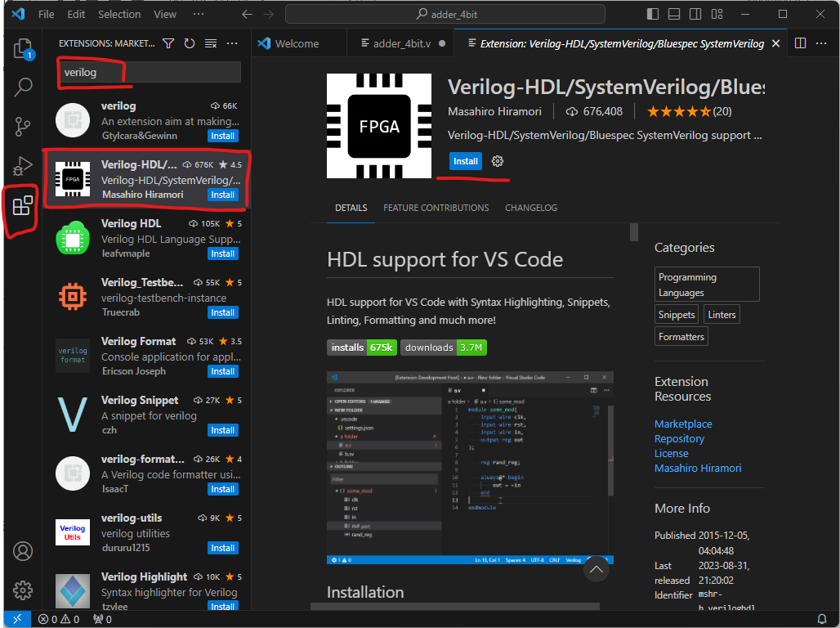840x628 pixels.
Task: Open the Search view in activity bar
Action: coord(23,87)
